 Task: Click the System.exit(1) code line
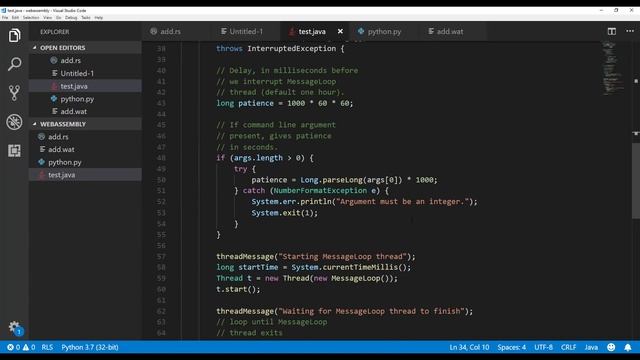pyautogui.click(x=284, y=213)
